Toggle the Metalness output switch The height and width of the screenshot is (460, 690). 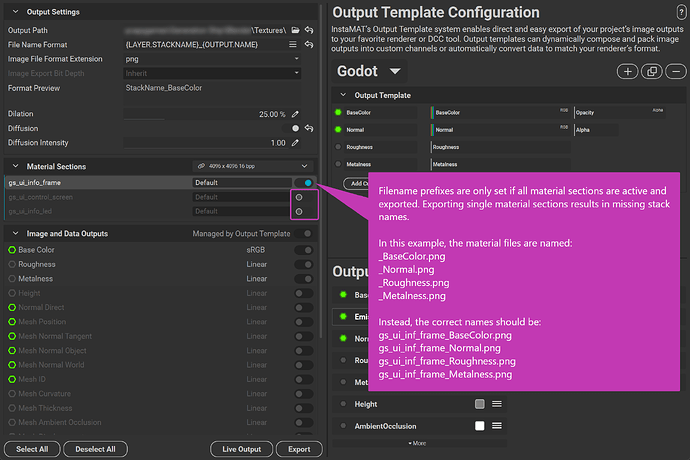tap(304, 279)
